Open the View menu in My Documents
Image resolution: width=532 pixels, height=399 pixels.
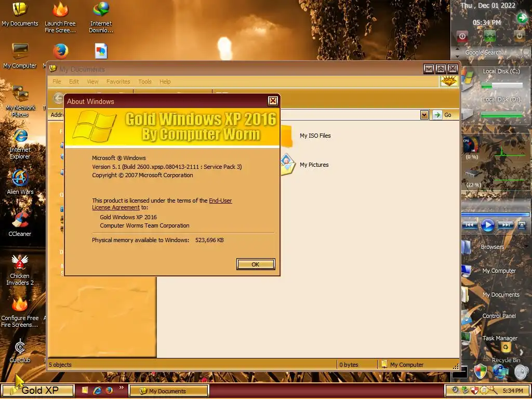(x=92, y=82)
